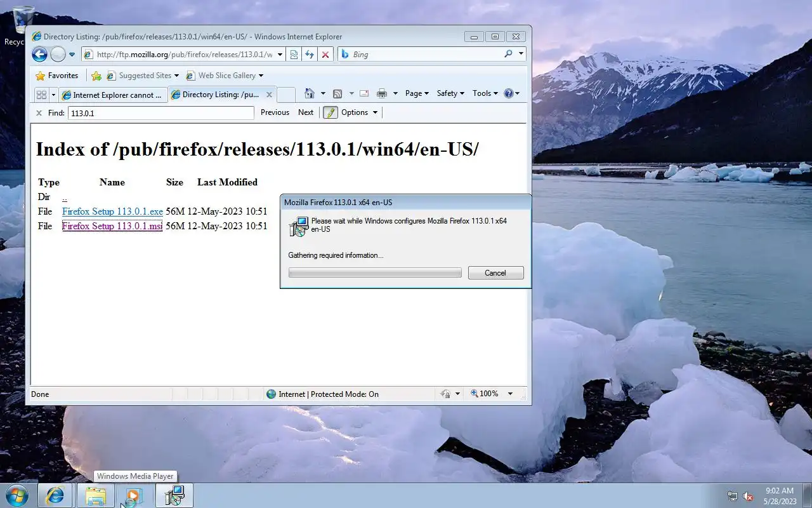Click the network tray icon
The width and height of the screenshot is (812, 508).
733,496
